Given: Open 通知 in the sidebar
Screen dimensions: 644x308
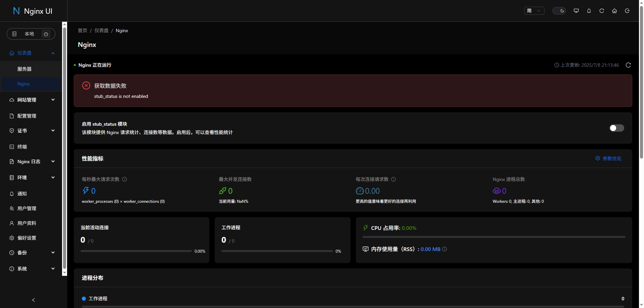Looking at the screenshot, I should [x=31, y=194].
